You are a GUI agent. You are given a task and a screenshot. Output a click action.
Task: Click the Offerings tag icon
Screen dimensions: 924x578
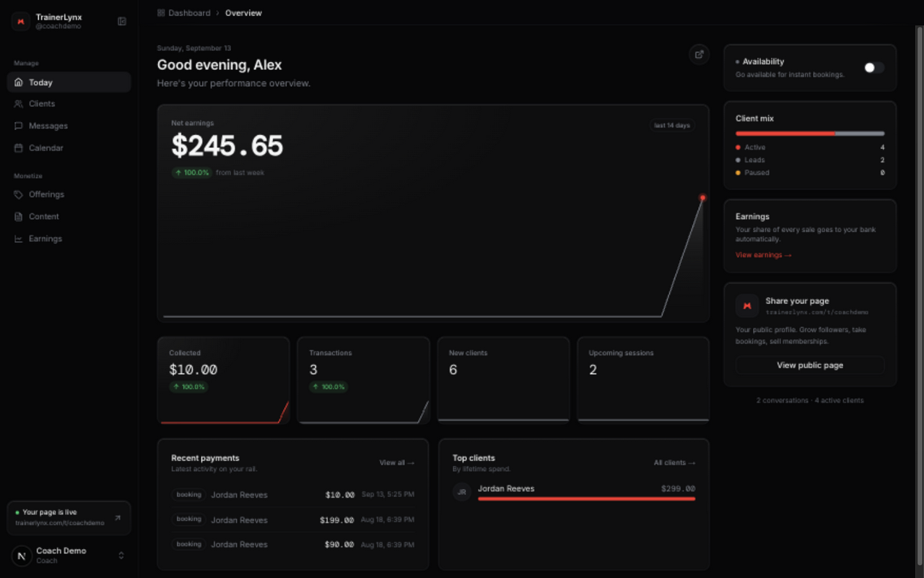pos(19,194)
